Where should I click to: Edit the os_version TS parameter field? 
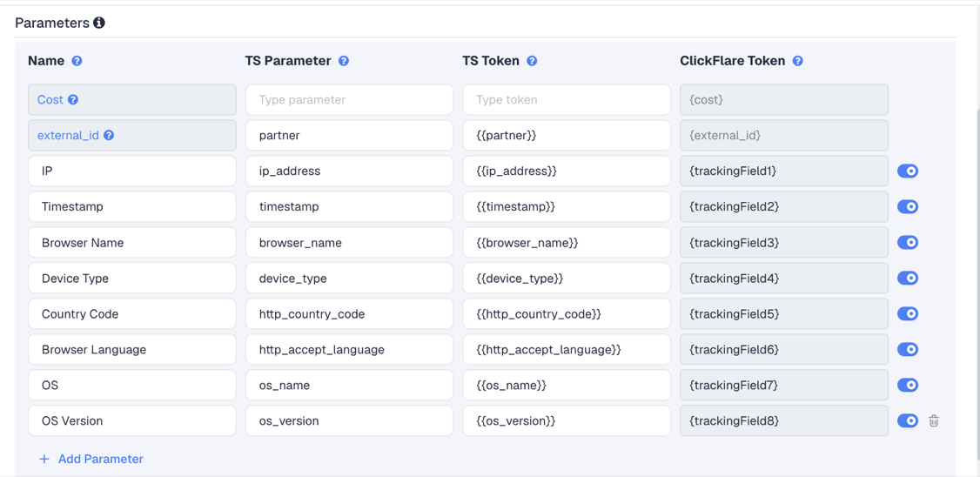(x=349, y=420)
